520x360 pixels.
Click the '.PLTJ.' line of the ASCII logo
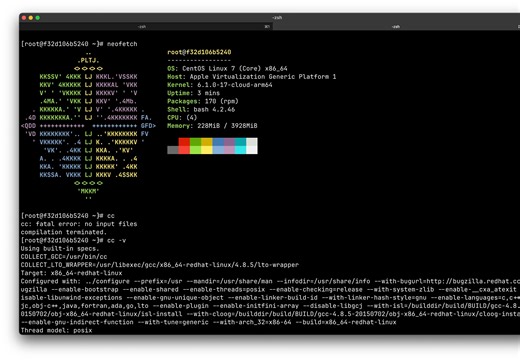coord(88,60)
